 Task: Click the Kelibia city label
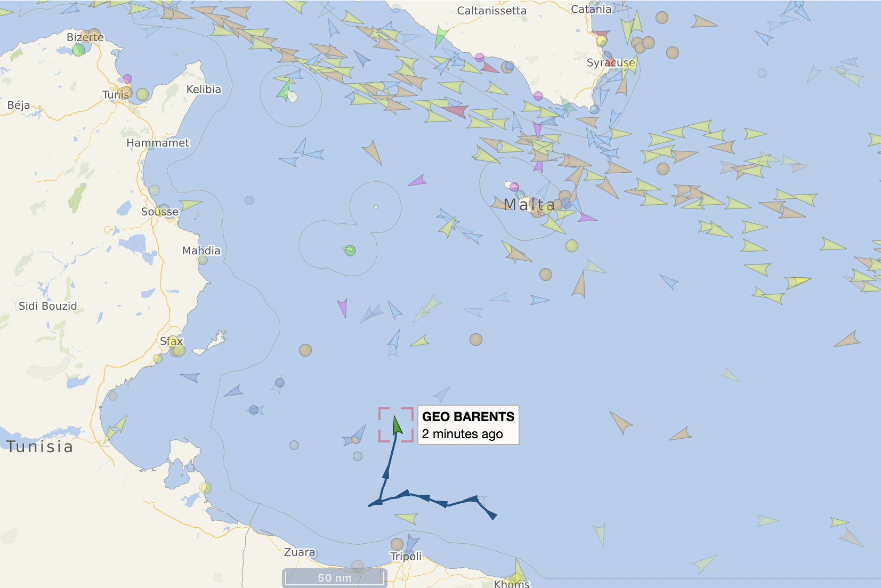click(204, 89)
